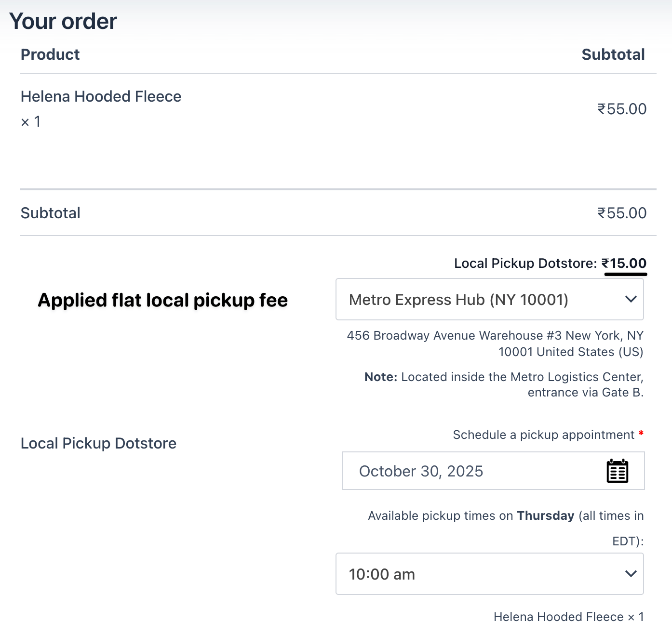Viewport: 672px width, 634px height.
Task: Click the Metro Express Hub (NY 10001) option
Action: (x=459, y=299)
